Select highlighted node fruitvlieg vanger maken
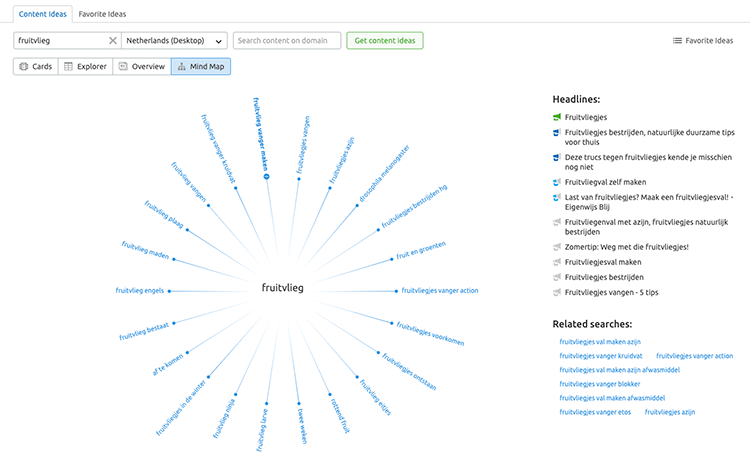 coord(261,134)
